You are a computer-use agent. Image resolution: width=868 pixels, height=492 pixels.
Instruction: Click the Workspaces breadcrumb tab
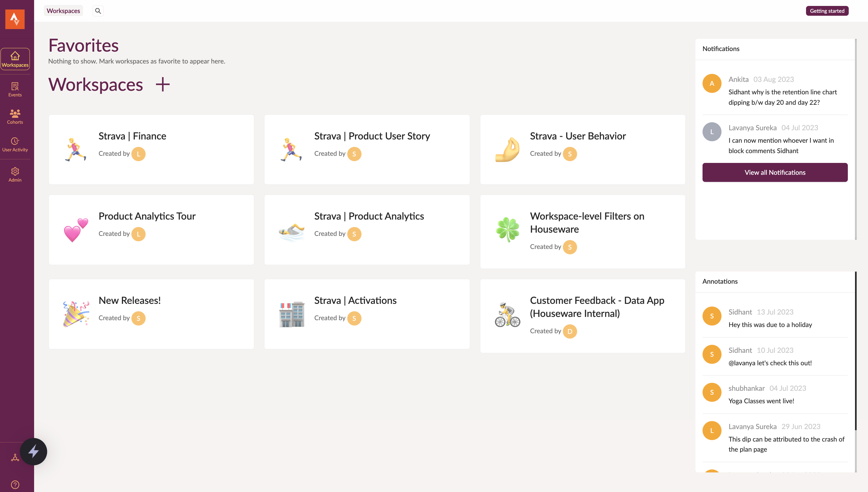(63, 11)
